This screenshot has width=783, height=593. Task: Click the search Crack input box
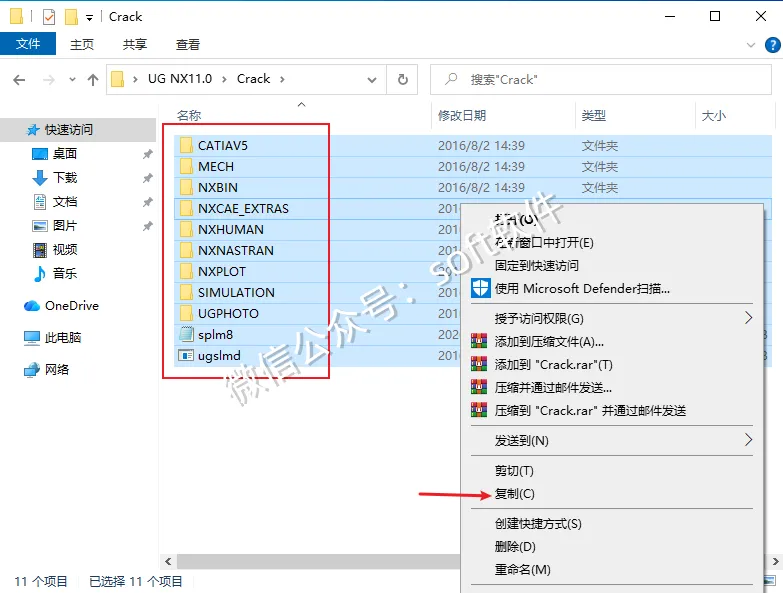point(601,79)
